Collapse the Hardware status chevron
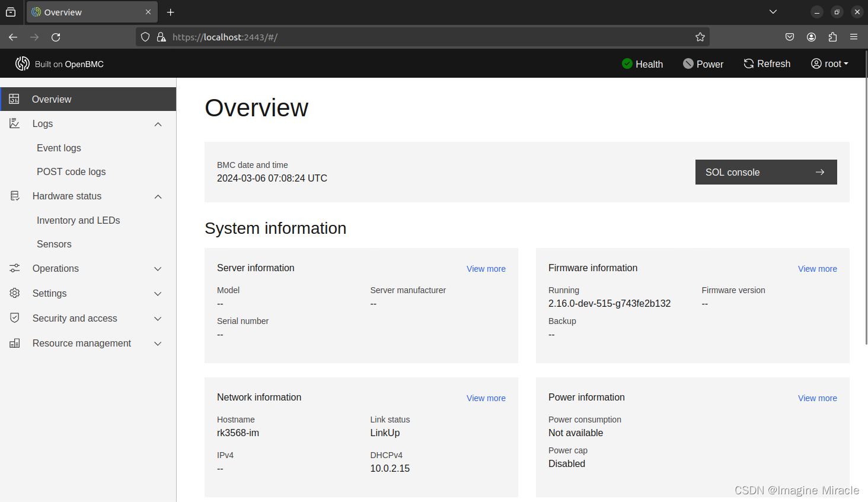 click(158, 196)
